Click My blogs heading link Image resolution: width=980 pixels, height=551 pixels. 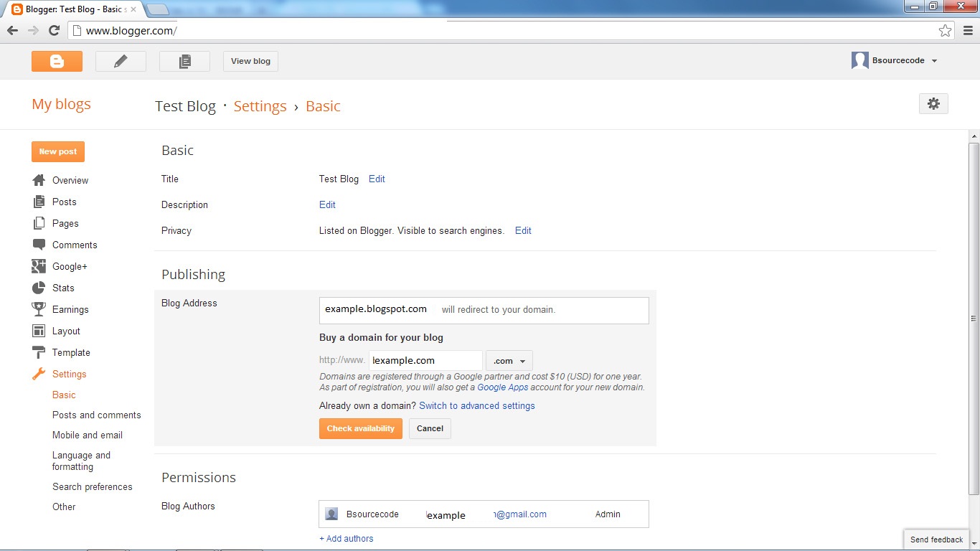(x=61, y=104)
